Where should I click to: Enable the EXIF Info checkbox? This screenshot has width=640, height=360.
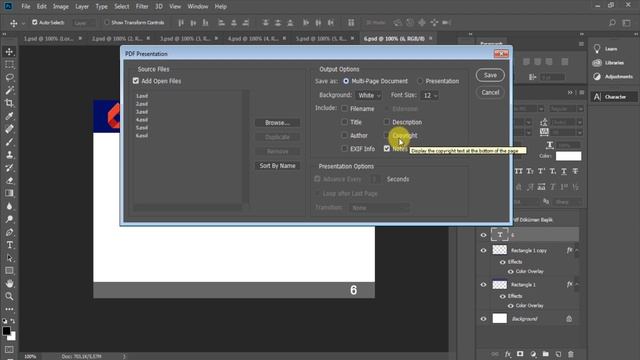pos(344,149)
